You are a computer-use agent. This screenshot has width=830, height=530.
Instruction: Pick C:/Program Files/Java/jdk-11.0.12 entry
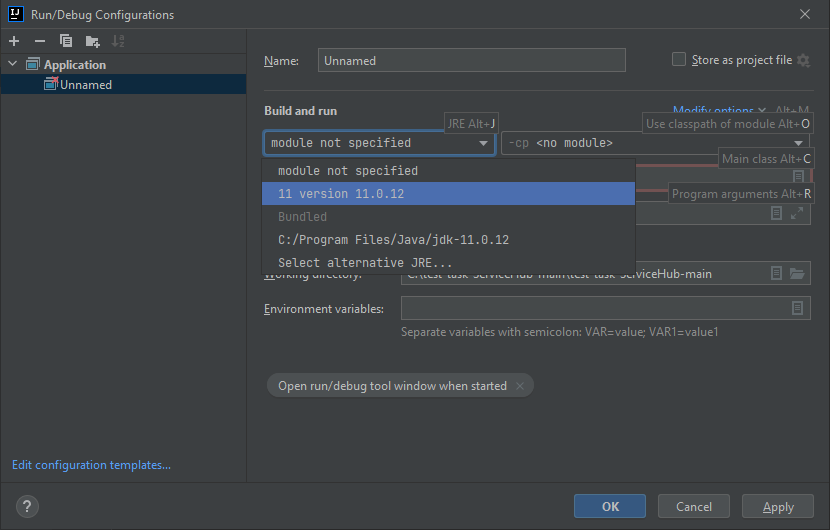tap(448, 239)
